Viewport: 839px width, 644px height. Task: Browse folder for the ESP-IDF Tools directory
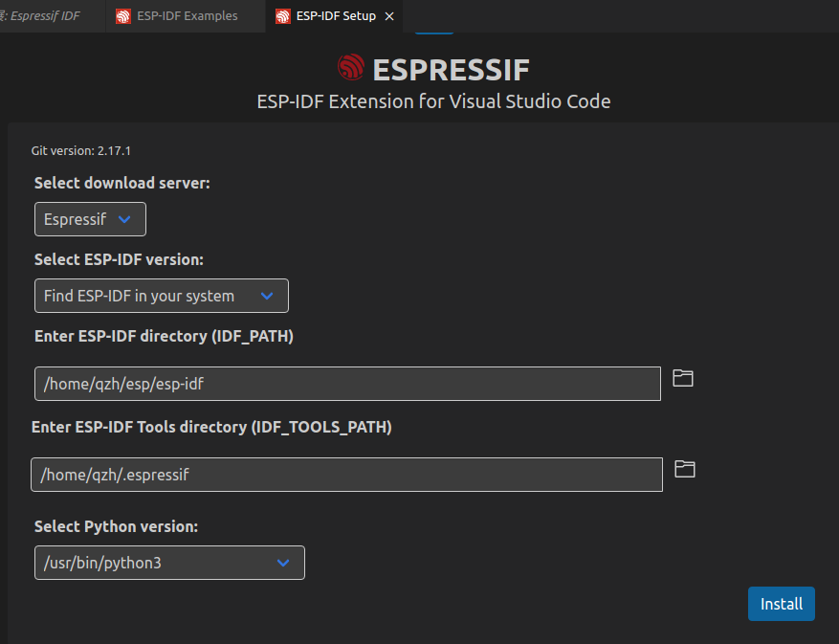684,469
